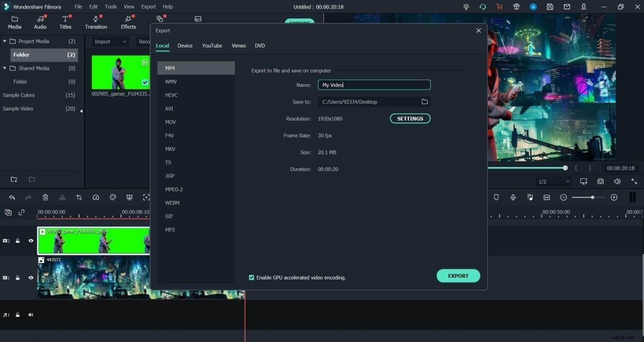Open the Audio Mixer icon
The image size is (644, 342).
click(x=530, y=197)
